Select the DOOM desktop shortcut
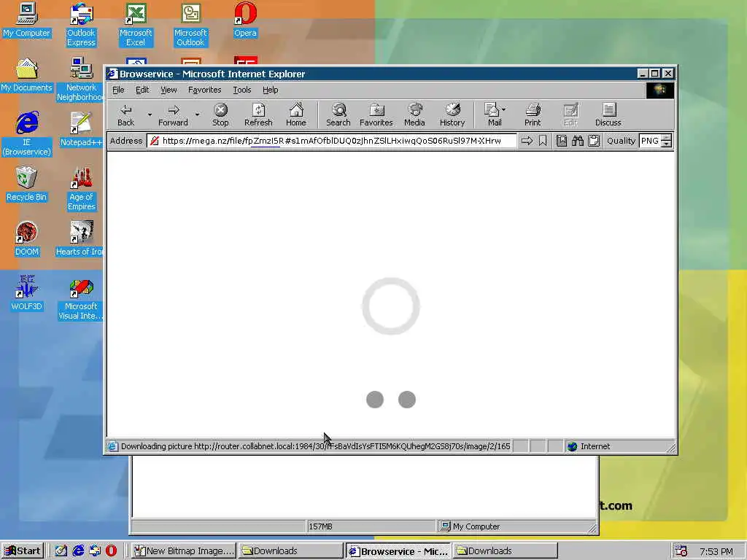The height and width of the screenshot is (560, 747). pyautogui.click(x=27, y=239)
